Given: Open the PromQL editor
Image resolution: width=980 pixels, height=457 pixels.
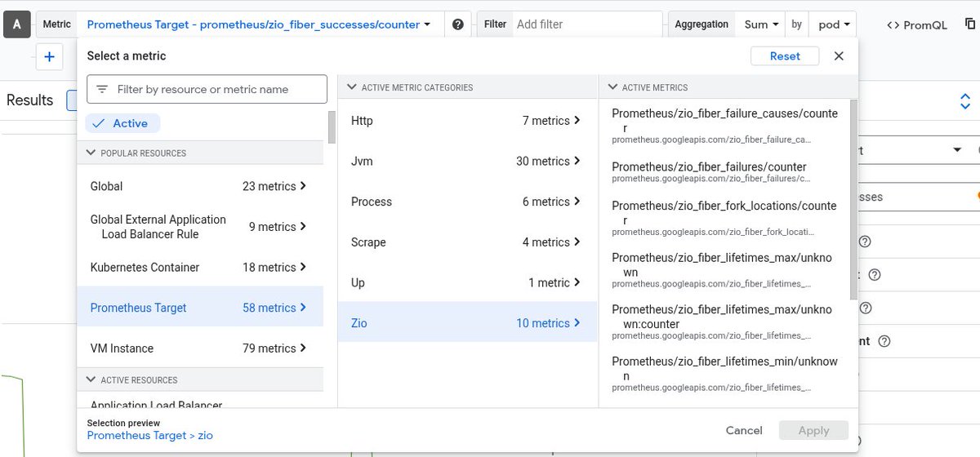Looking at the screenshot, I should tap(917, 24).
